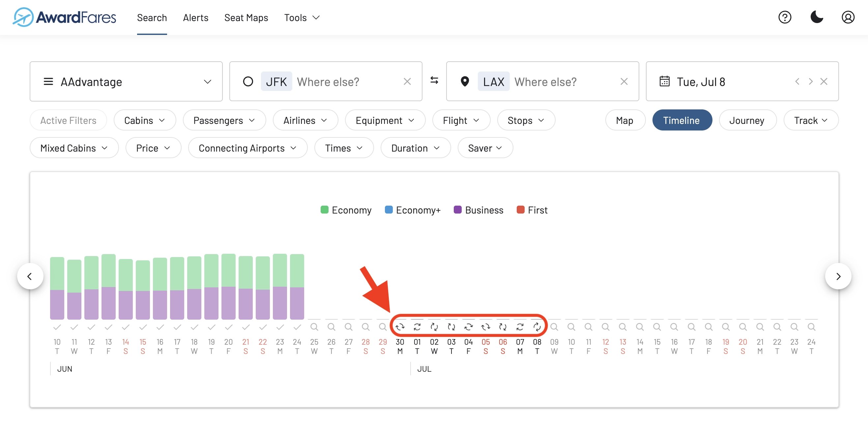Expand the Passengers filter
The width and height of the screenshot is (868, 433).
click(x=224, y=120)
